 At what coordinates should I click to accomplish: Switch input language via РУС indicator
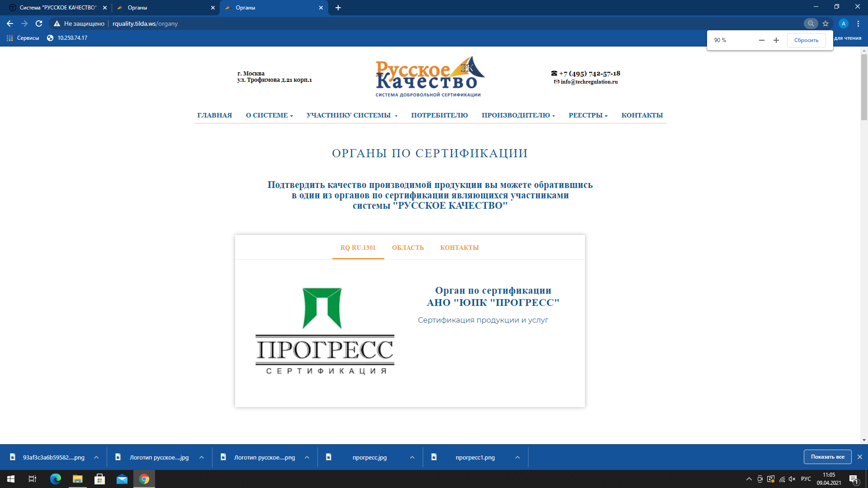(x=806, y=479)
